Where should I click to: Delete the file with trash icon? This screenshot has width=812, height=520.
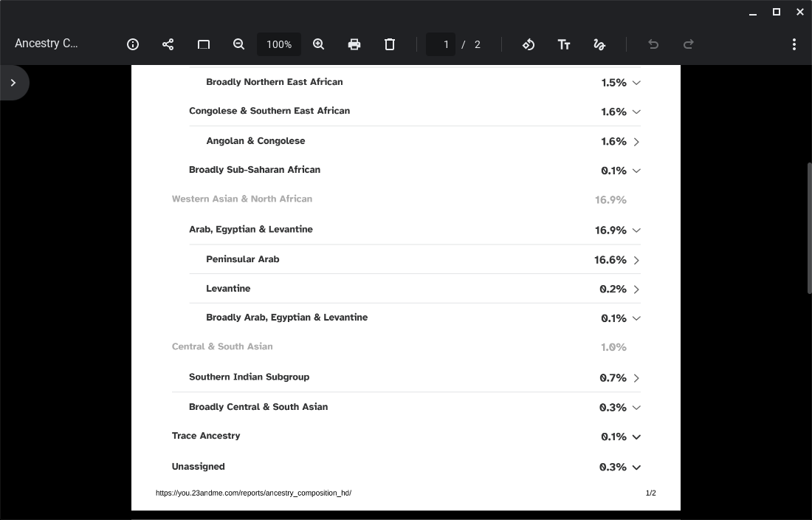[390, 44]
